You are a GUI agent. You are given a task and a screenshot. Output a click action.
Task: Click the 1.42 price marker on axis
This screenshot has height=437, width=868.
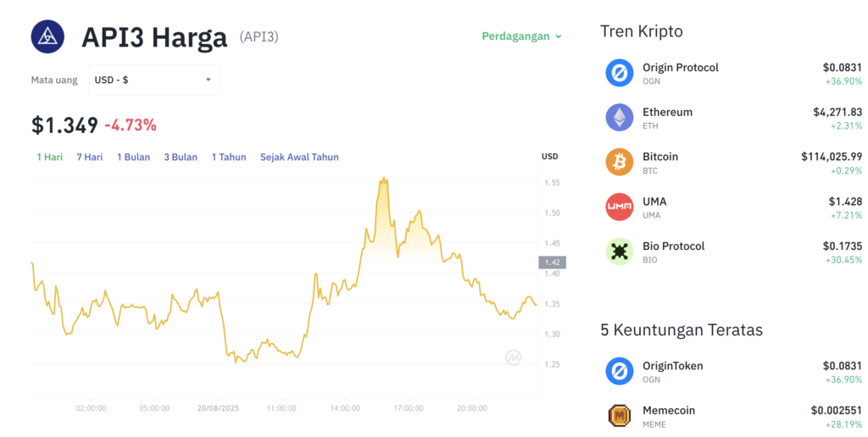[x=551, y=263]
